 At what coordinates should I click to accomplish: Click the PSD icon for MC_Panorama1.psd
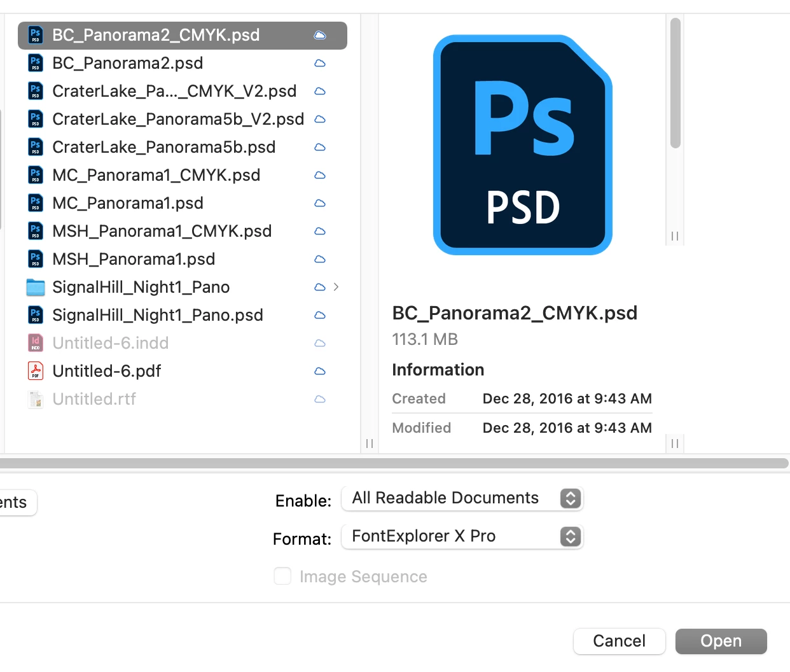(36, 203)
